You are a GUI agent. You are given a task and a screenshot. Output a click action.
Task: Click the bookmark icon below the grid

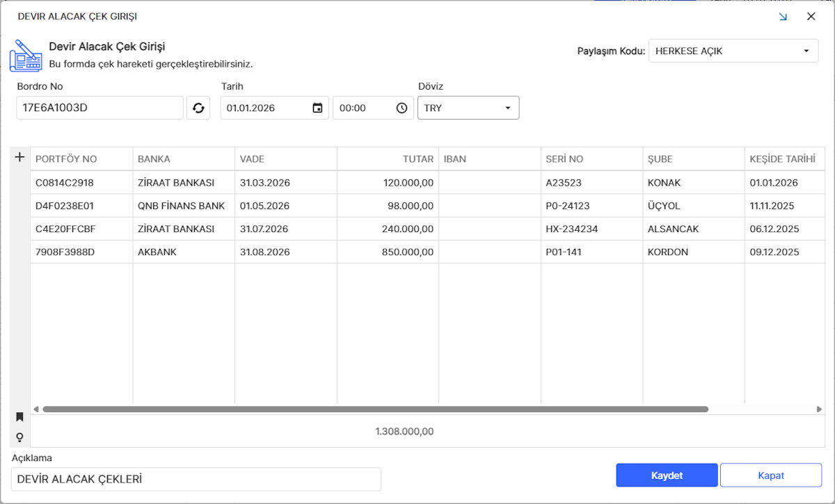19,417
